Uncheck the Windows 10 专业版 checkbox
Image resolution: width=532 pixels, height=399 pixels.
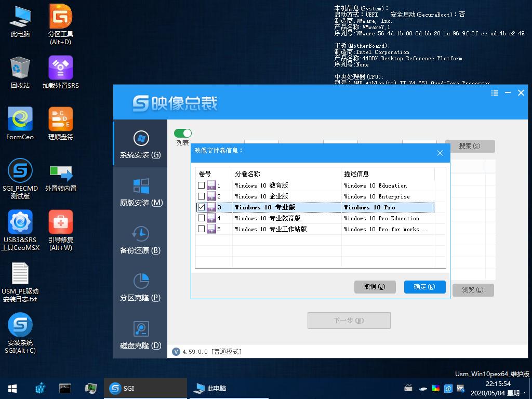[201, 207]
